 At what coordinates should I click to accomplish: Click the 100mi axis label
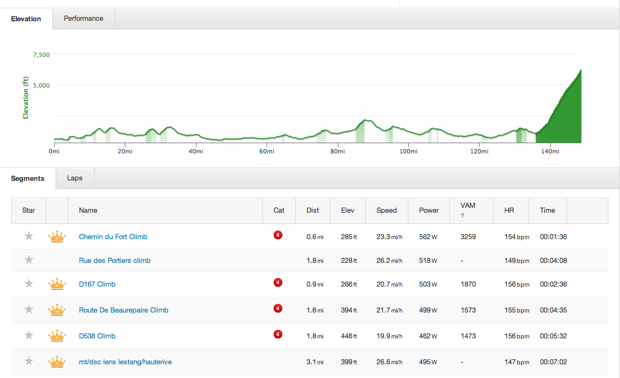pyautogui.click(x=408, y=151)
